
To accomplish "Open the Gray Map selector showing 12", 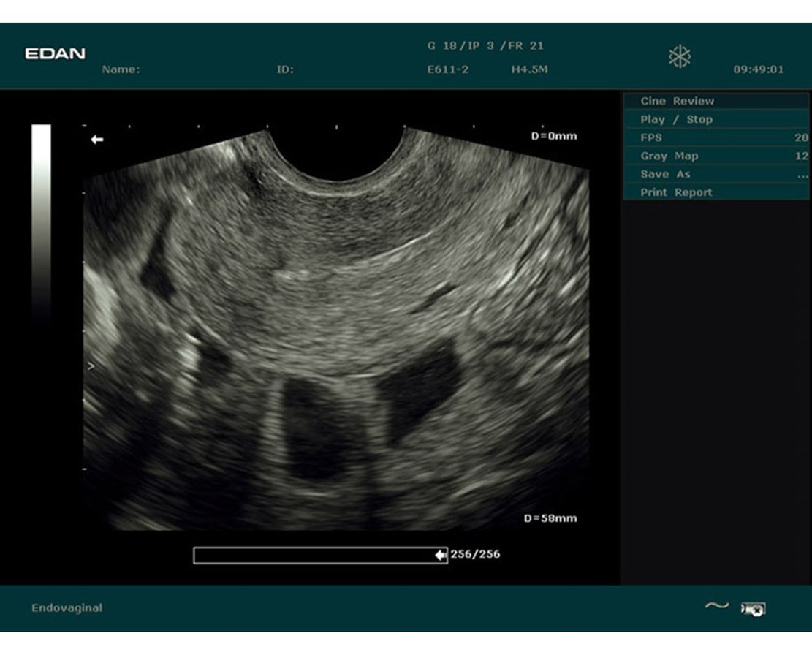I will tap(800, 156).
